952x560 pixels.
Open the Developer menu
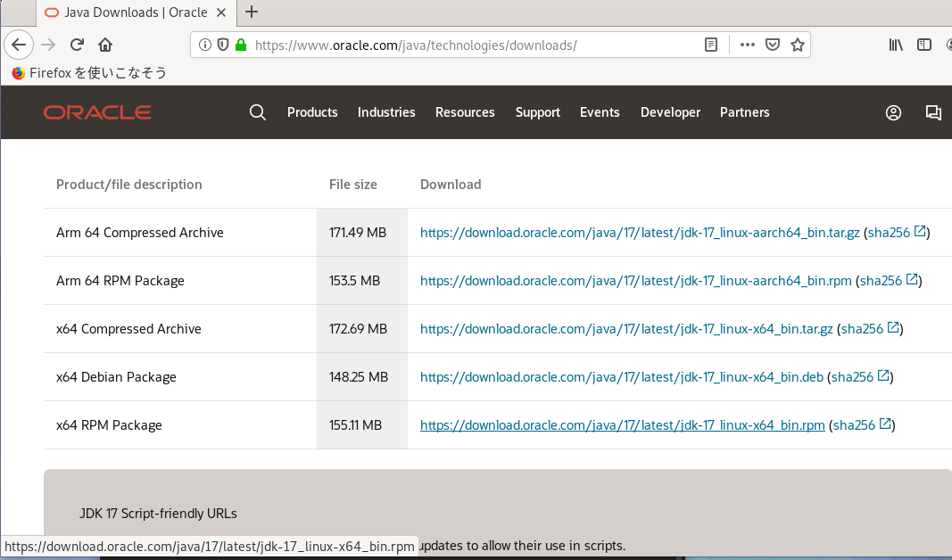coord(670,112)
